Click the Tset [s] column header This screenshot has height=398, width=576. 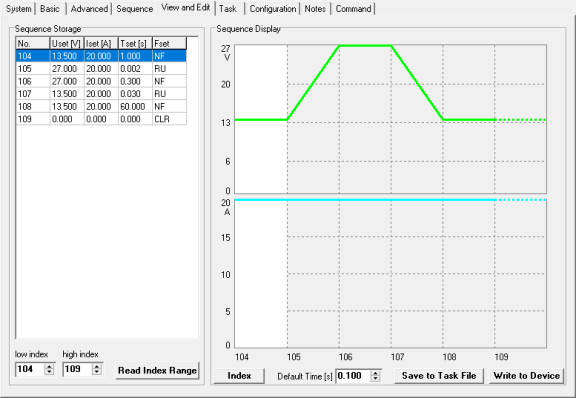pos(135,43)
